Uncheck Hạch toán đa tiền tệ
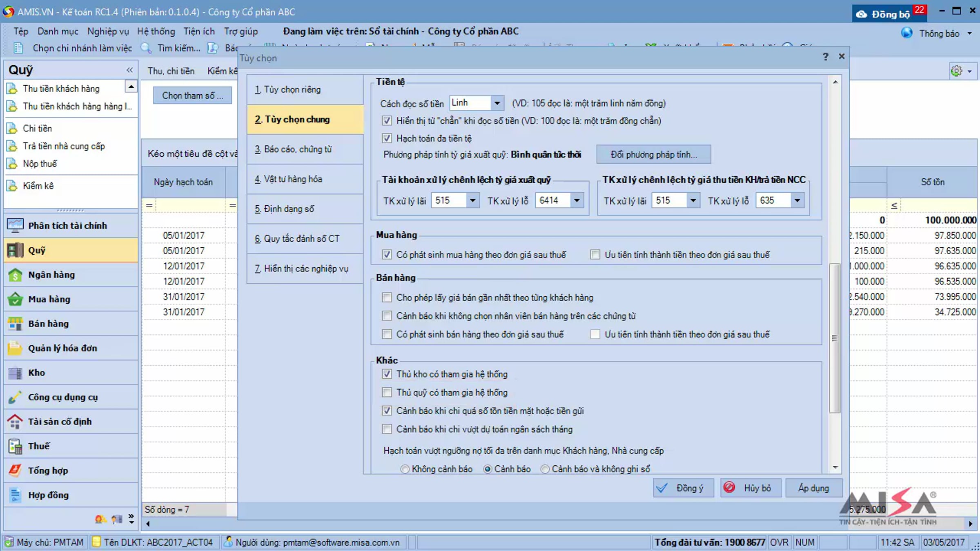This screenshot has height=551, width=980. pyautogui.click(x=387, y=138)
